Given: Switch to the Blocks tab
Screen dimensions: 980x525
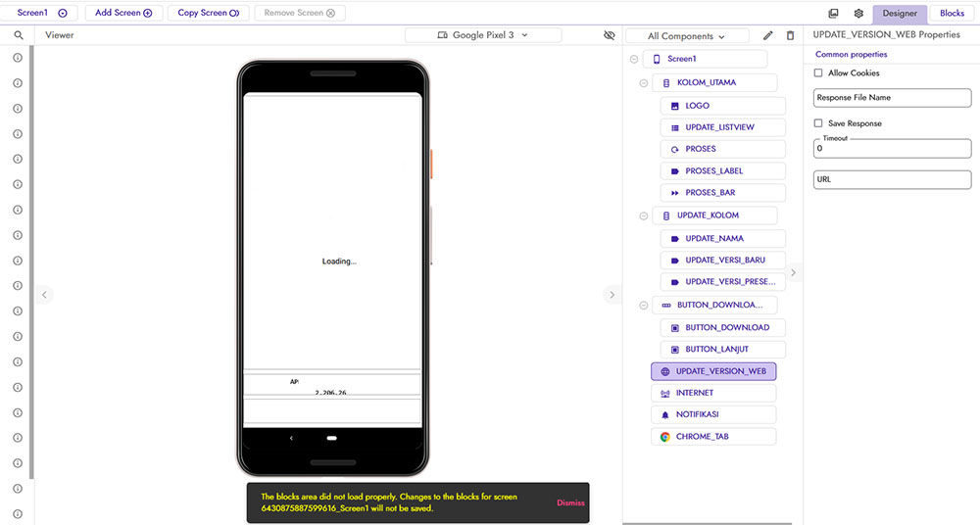Looking at the screenshot, I should pos(952,14).
